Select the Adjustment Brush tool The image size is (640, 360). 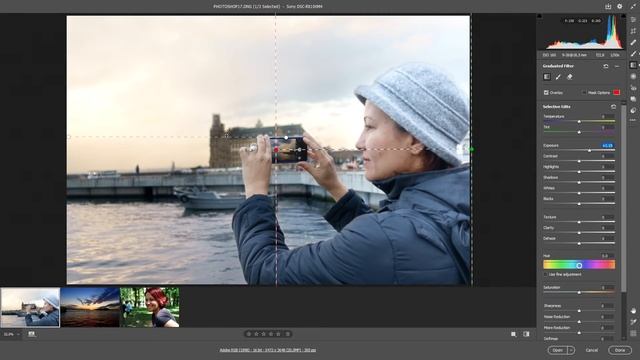pos(633,53)
